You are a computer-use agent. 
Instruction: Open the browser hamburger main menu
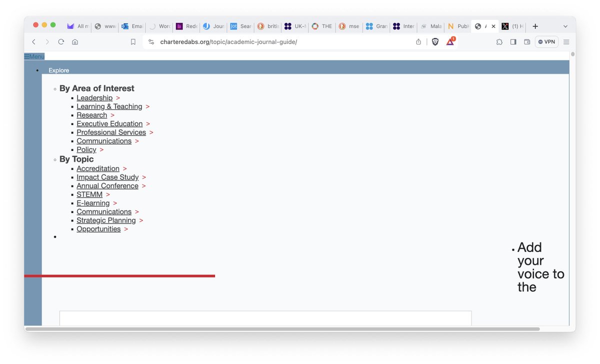[x=566, y=42]
